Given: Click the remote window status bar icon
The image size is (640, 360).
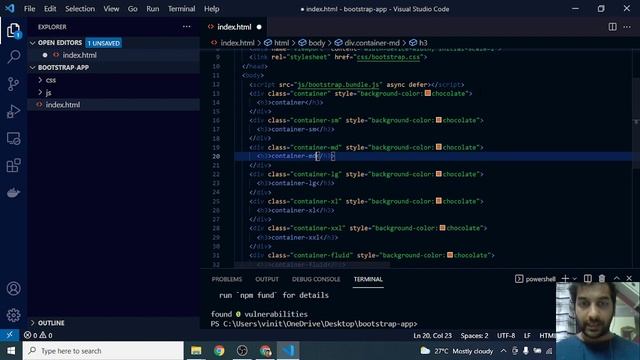Looking at the screenshot, I should 9,335.
